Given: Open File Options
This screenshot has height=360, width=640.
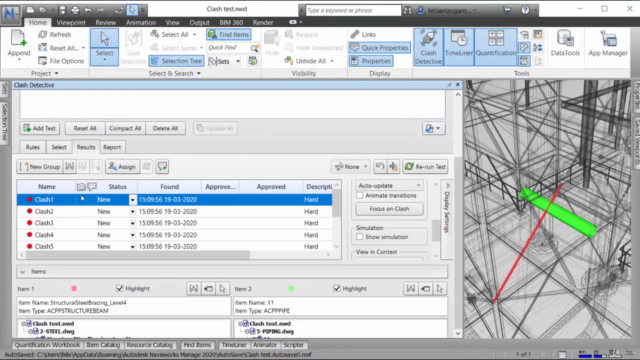Looking at the screenshot, I should tap(61, 61).
